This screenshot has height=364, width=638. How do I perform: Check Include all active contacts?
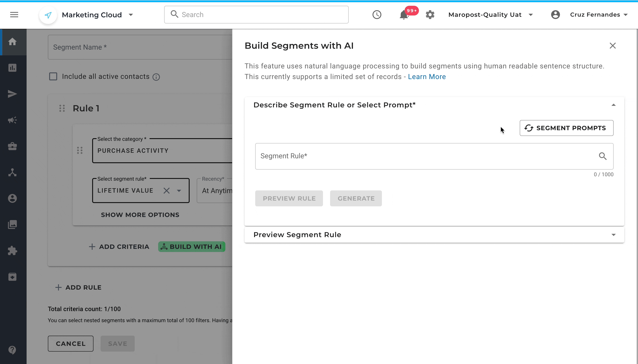pyautogui.click(x=53, y=77)
